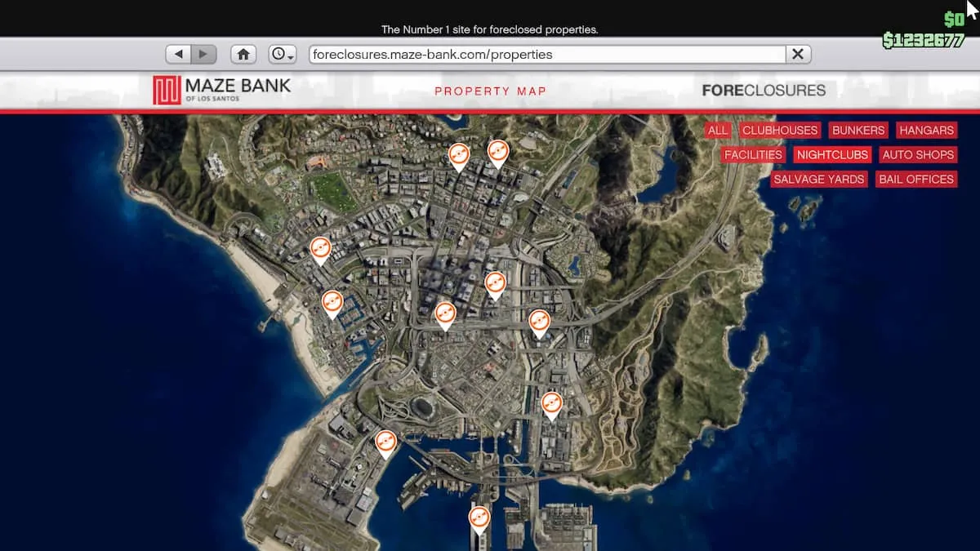Filter map by Salvage Yards
Viewport: 980px width, 551px height.
[x=818, y=179]
